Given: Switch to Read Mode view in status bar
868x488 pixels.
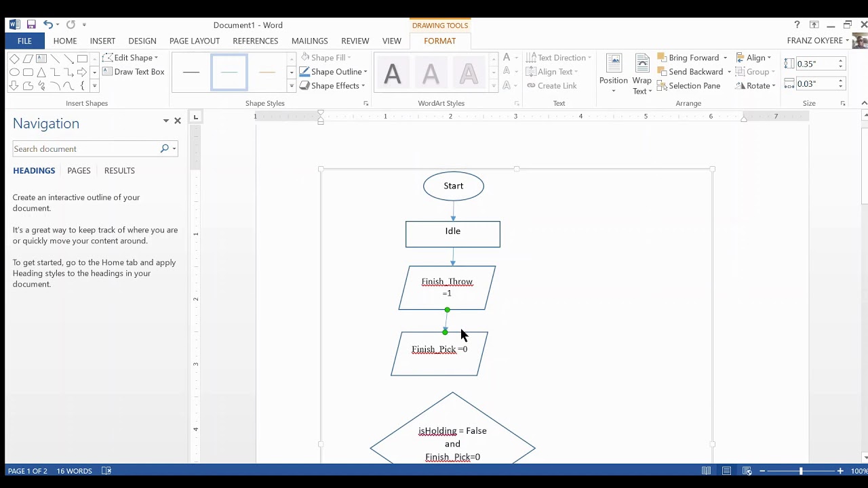Looking at the screenshot, I should [x=706, y=471].
